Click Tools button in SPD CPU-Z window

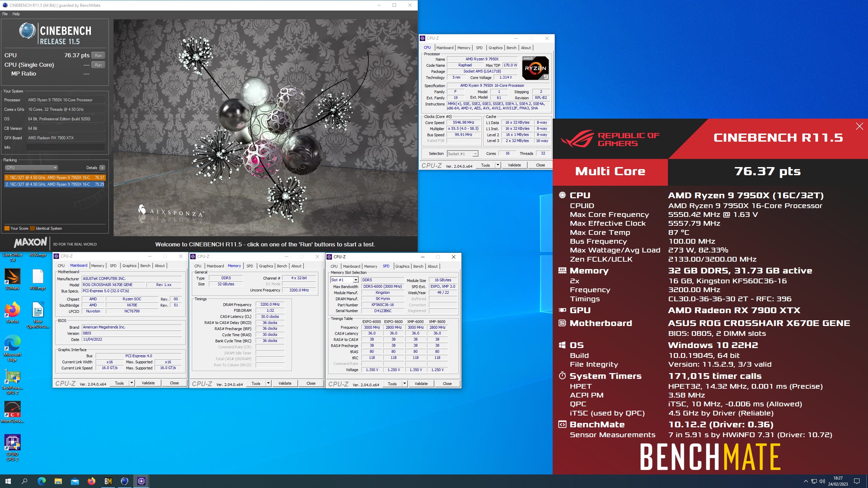[392, 384]
